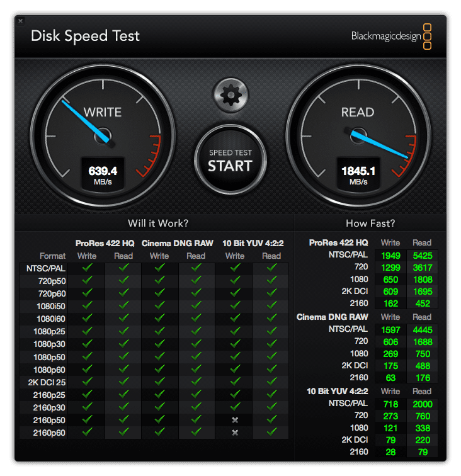Click 10 Bit YUV NTSC/PAL read value 2000
The width and height of the screenshot is (461, 476).
click(x=423, y=404)
